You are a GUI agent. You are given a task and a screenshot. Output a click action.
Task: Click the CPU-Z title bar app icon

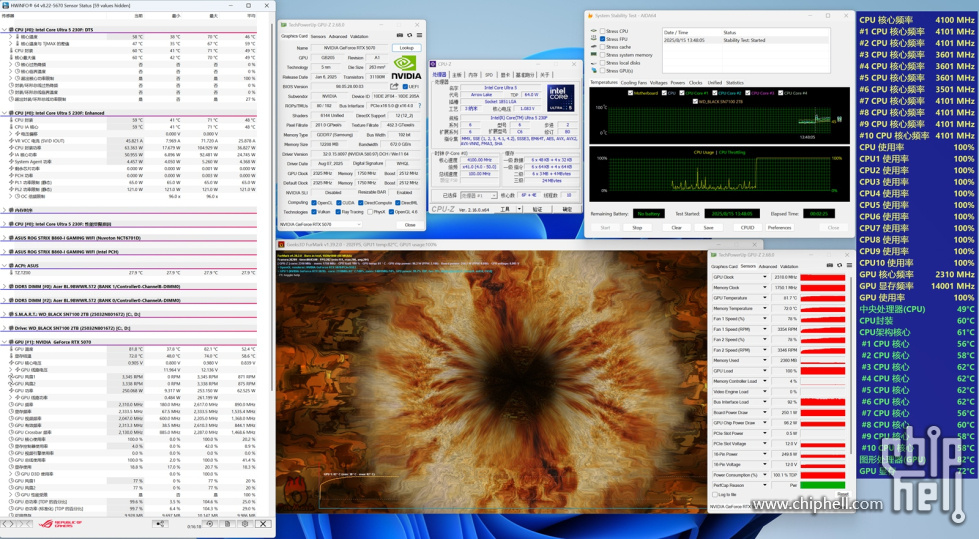433,64
